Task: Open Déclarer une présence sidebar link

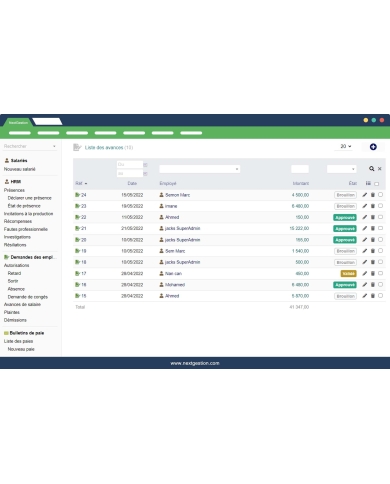Action: (30, 198)
